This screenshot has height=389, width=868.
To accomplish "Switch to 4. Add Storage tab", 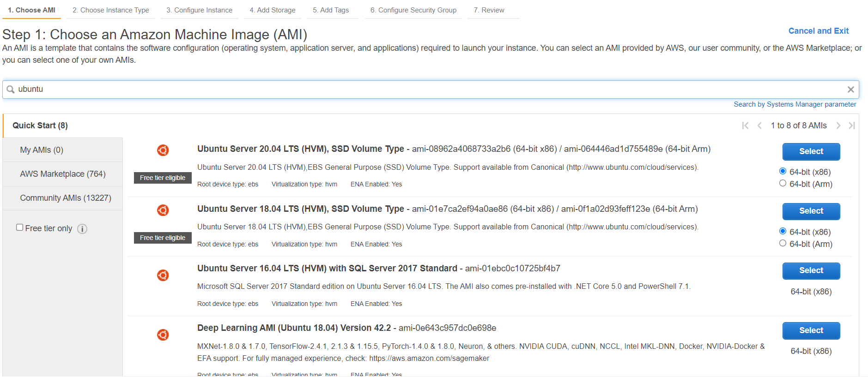I will point(273,10).
